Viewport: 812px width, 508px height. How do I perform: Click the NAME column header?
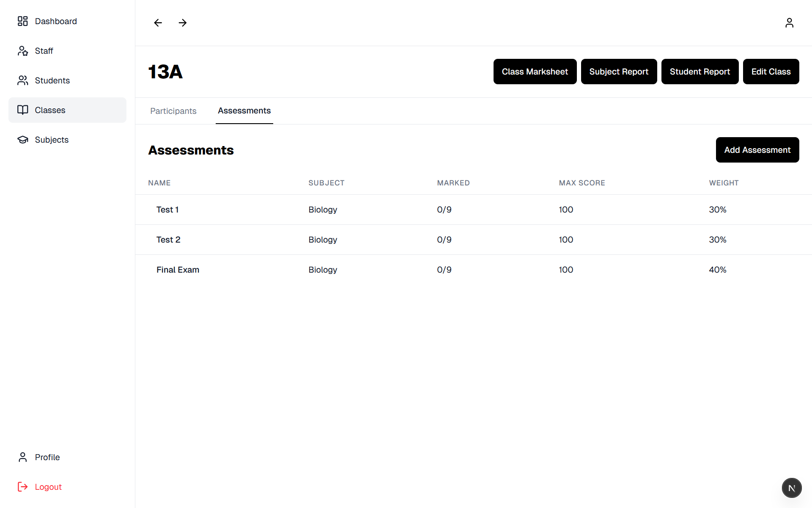tap(159, 183)
